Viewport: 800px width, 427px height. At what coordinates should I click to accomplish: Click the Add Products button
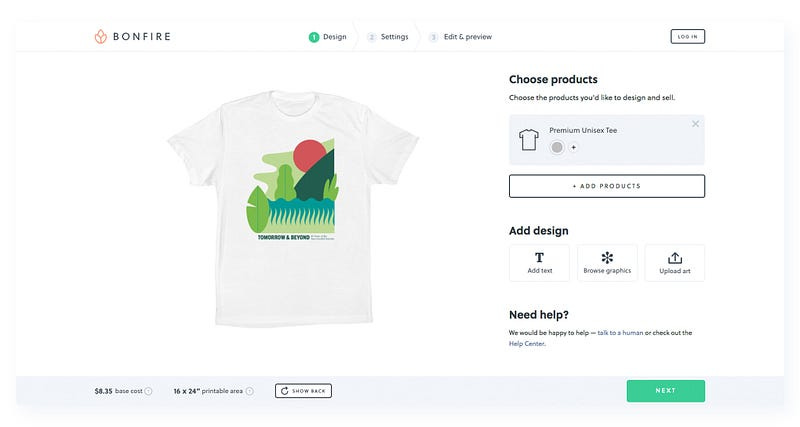pos(607,186)
